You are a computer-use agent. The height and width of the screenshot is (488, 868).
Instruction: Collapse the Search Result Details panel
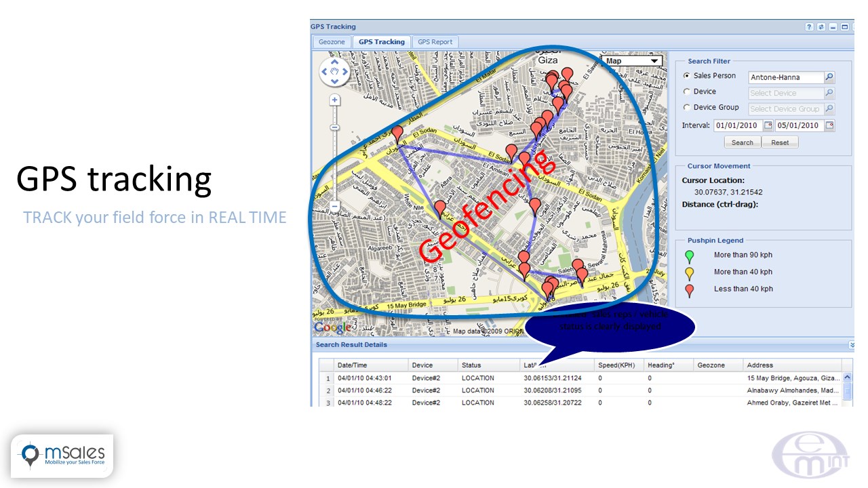851,345
